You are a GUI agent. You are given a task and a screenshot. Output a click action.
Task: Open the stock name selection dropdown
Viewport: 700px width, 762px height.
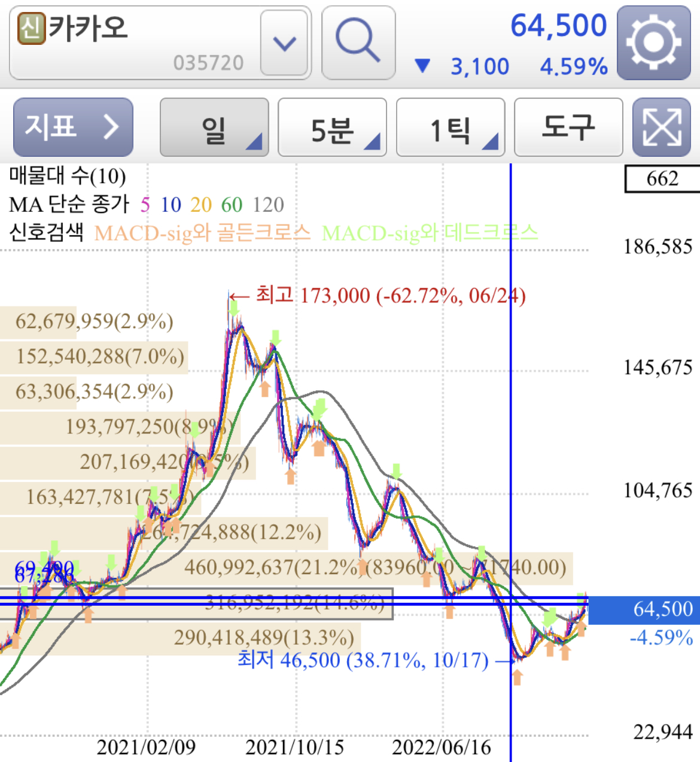285,42
